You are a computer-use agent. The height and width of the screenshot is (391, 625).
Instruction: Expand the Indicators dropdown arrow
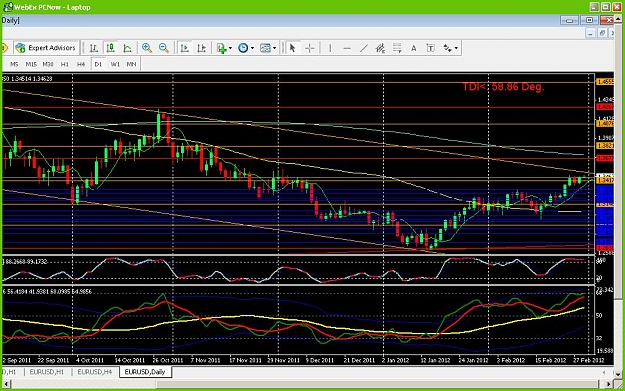coord(230,48)
